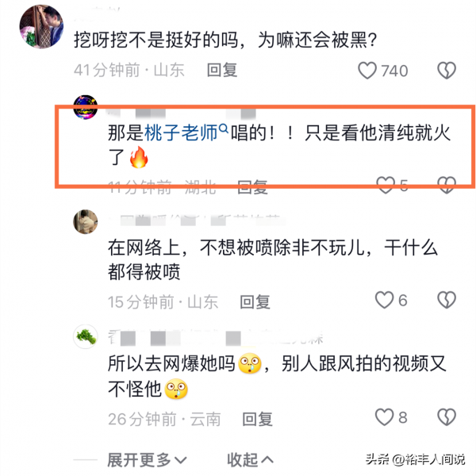The image size is (476, 476).
Task: Open the colorful circular avatar profile
Action: (x=86, y=107)
